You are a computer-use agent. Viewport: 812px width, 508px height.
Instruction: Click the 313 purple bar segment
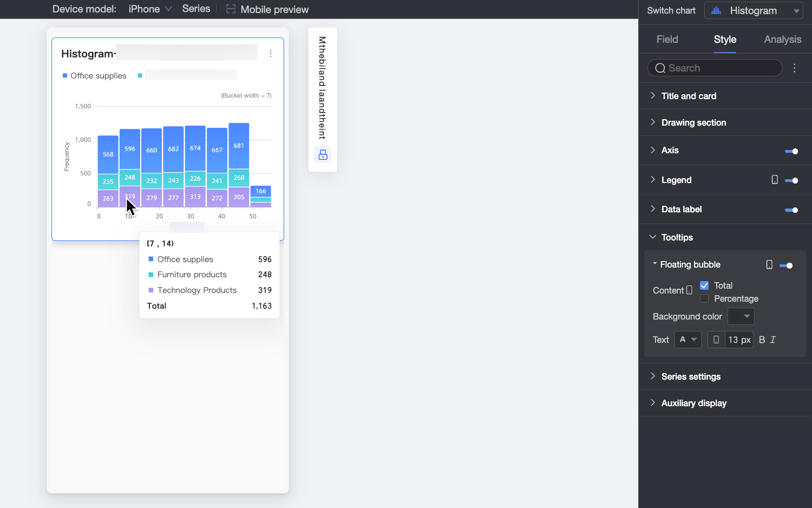pyautogui.click(x=195, y=197)
